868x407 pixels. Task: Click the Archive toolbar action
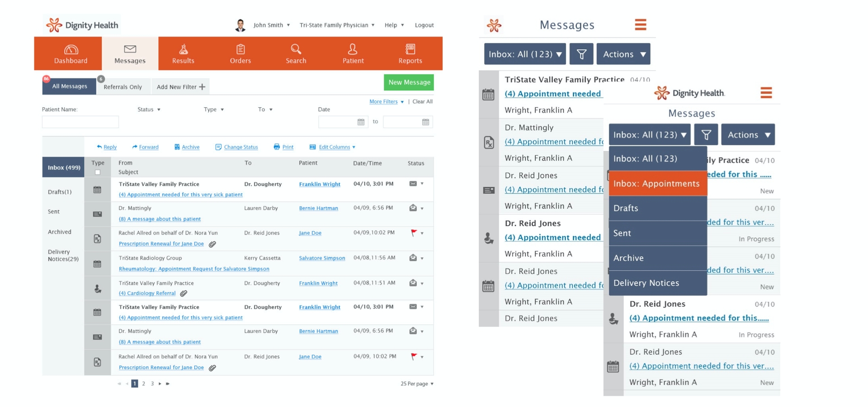[187, 147]
